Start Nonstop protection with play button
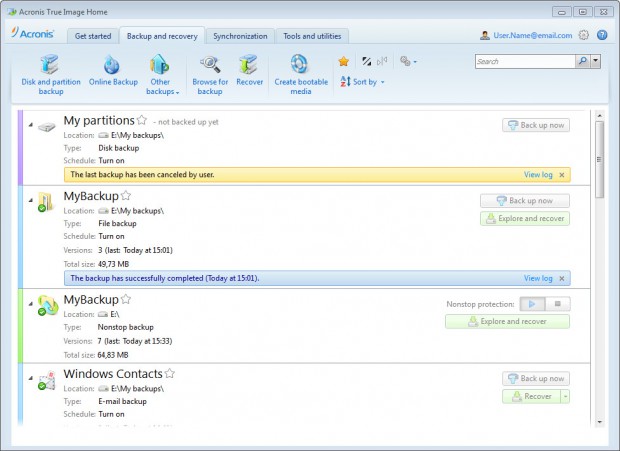The width and height of the screenshot is (620, 451). (x=532, y=304)
